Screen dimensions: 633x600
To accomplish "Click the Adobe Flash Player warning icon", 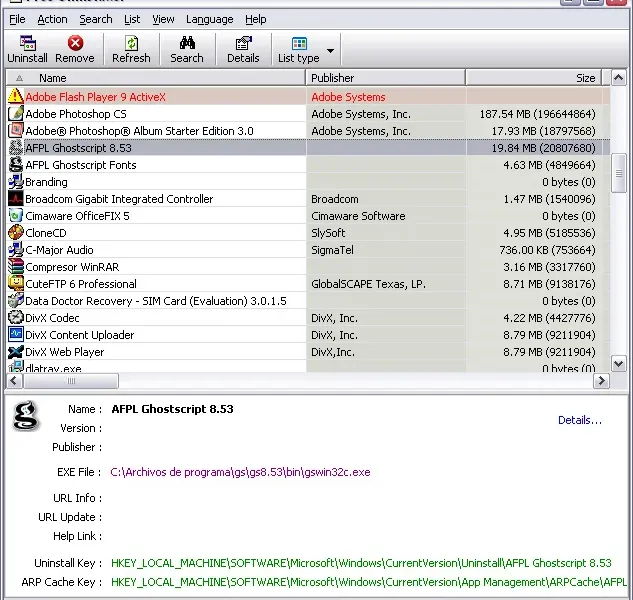I will (16, 96).
